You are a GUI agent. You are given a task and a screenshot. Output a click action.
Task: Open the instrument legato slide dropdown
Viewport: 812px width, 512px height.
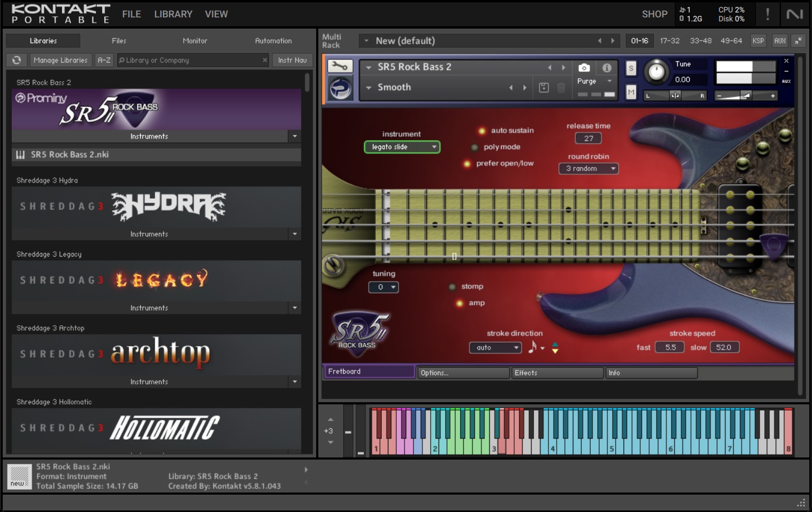click(402, 147)
